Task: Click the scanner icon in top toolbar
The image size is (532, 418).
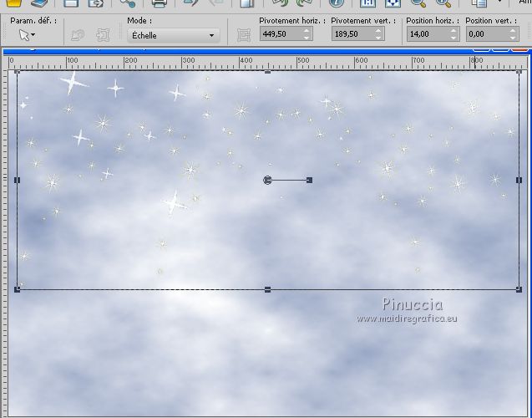Action: tap(39, 3)
